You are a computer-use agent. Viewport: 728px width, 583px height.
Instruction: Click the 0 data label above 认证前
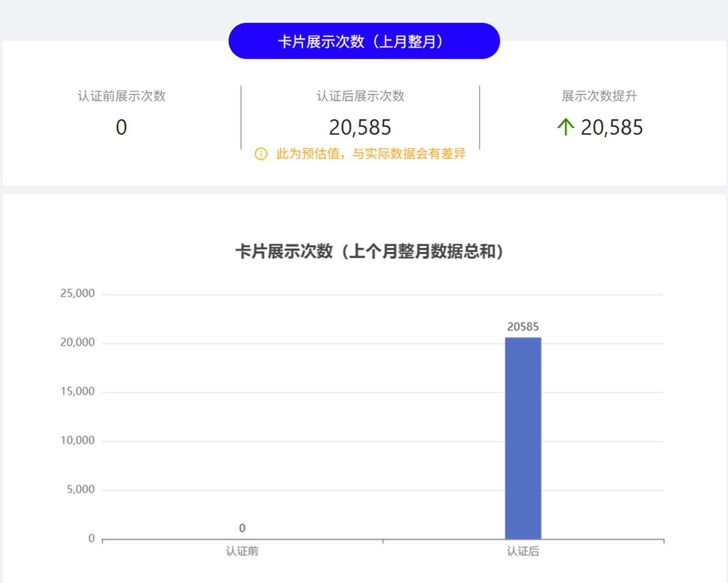[242, 528]
